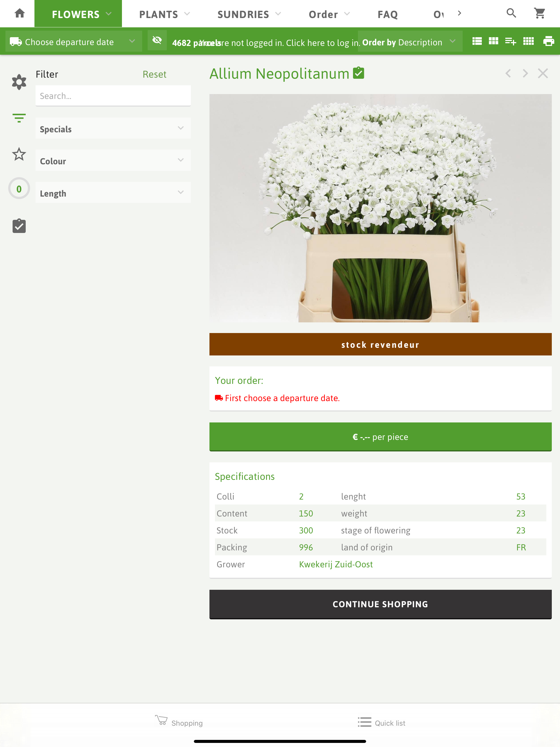Switch to small grid view icon
This screenshot has height=747, width=560.
pos(529,41)
